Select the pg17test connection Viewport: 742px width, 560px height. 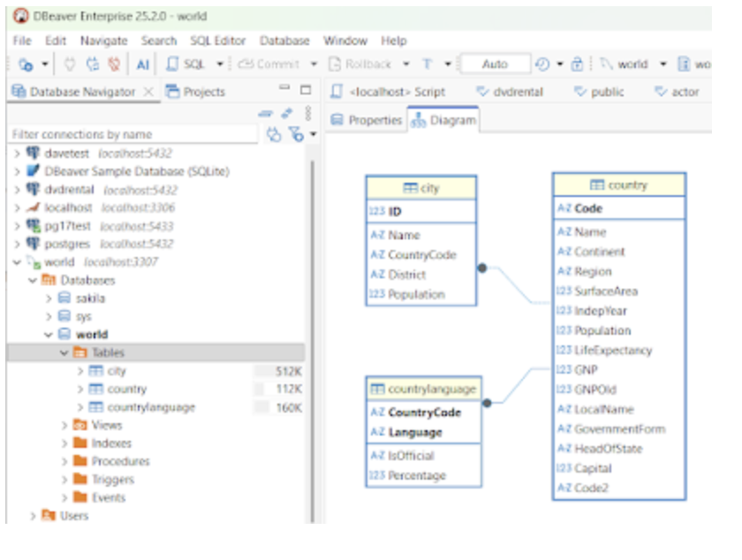67,226
